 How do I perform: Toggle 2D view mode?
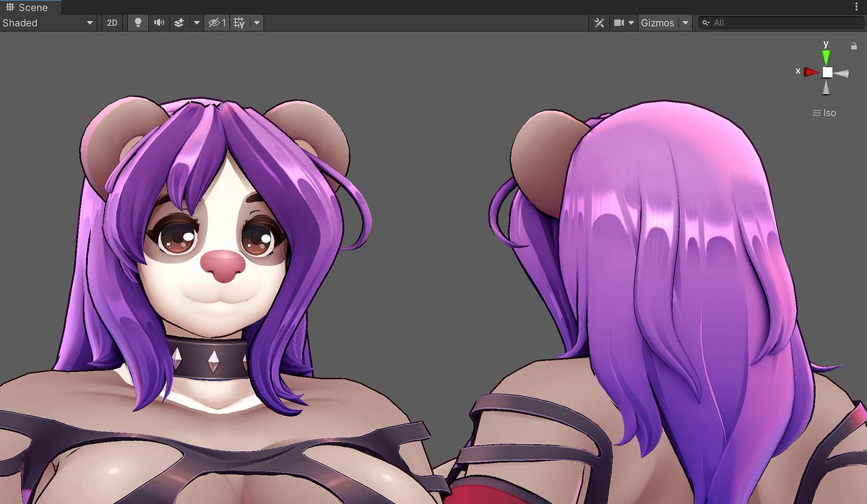(112, 23)
